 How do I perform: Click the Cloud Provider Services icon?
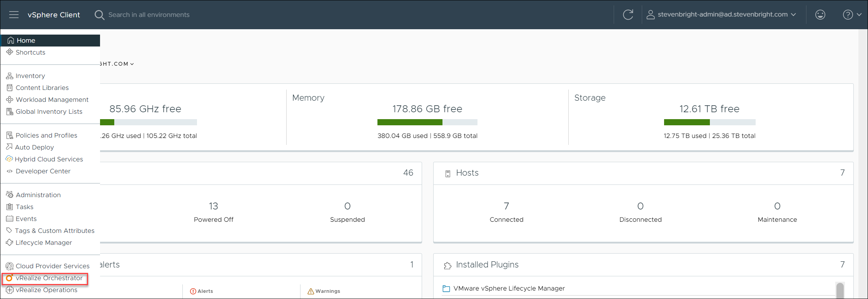tap(10, 266)
